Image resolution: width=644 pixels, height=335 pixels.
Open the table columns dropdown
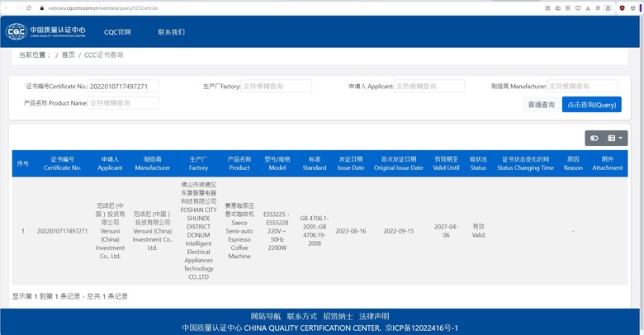click(x=615, y=139)
